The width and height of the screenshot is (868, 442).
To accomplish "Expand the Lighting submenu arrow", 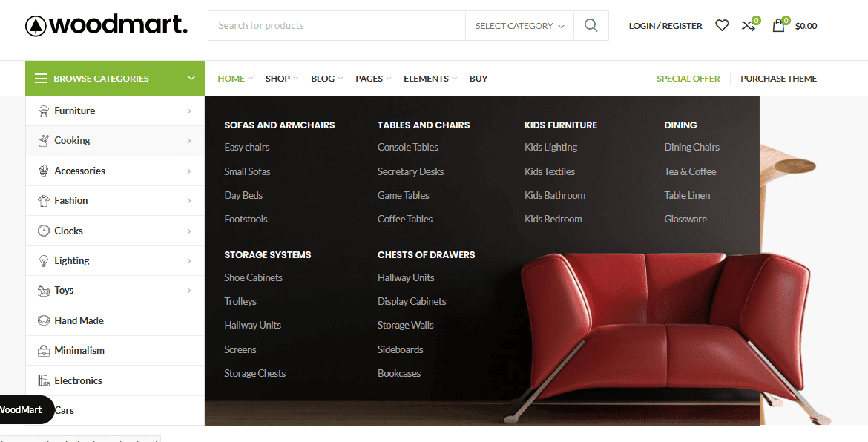I will tap(189, 261).
